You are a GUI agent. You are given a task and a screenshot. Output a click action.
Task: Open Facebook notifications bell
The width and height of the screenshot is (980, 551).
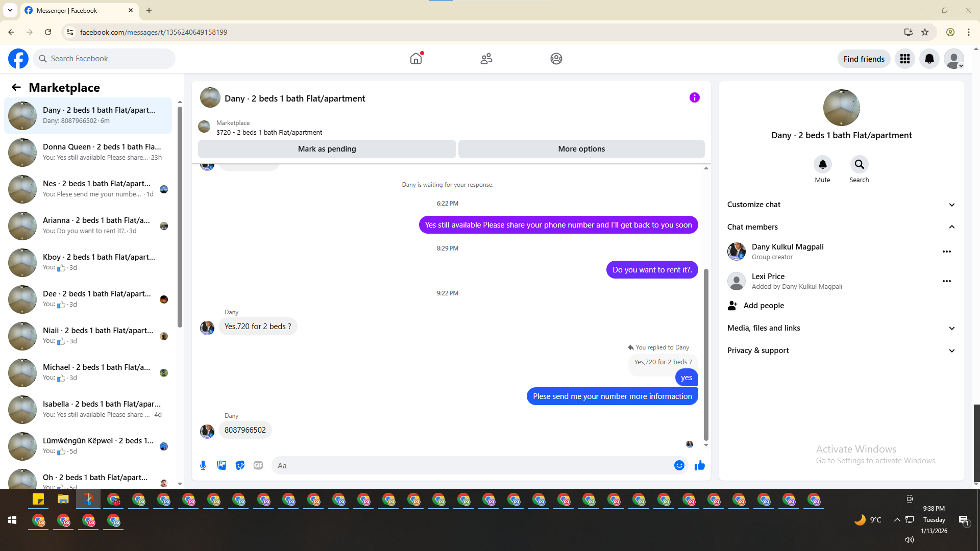[929, 59]
